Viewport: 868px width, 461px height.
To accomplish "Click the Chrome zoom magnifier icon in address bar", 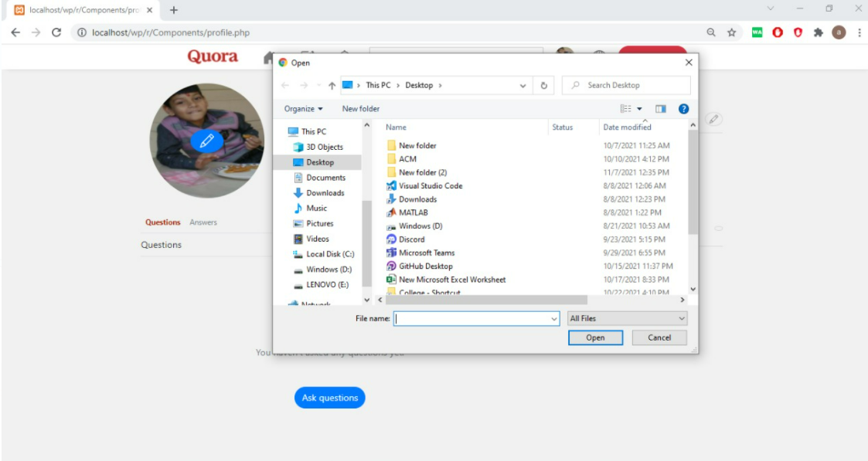I will pyautogui.click(x=711, y=32).
